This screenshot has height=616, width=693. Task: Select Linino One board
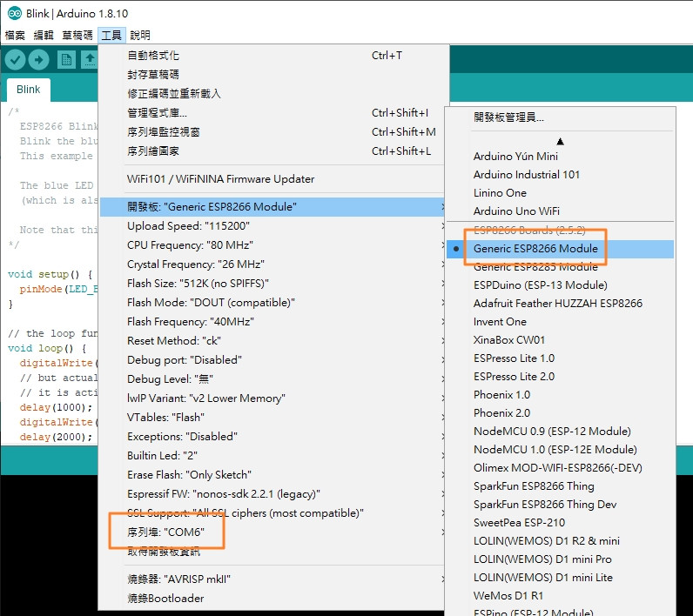[x=560, y=193]
